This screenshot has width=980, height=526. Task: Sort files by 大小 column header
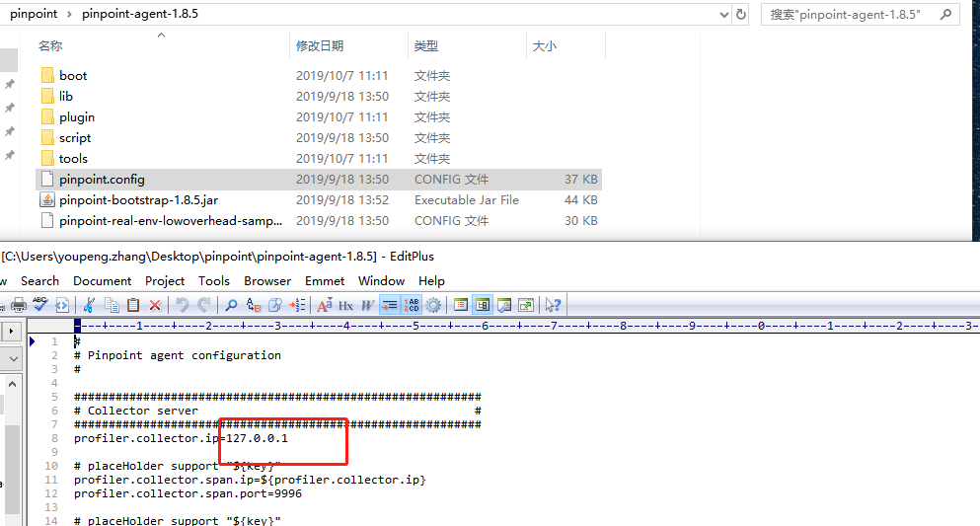[545, 45]
